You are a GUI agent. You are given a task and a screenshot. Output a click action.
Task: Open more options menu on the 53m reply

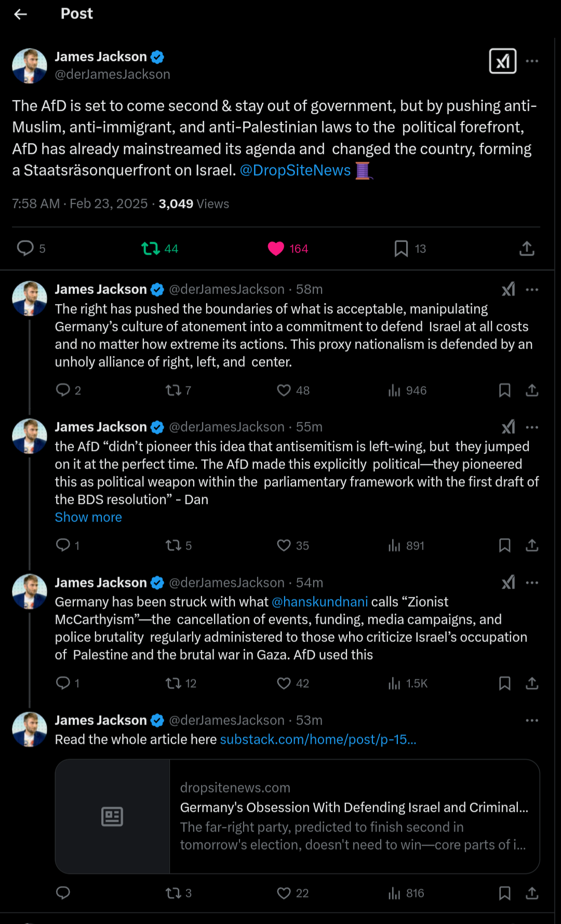(532, 720)
